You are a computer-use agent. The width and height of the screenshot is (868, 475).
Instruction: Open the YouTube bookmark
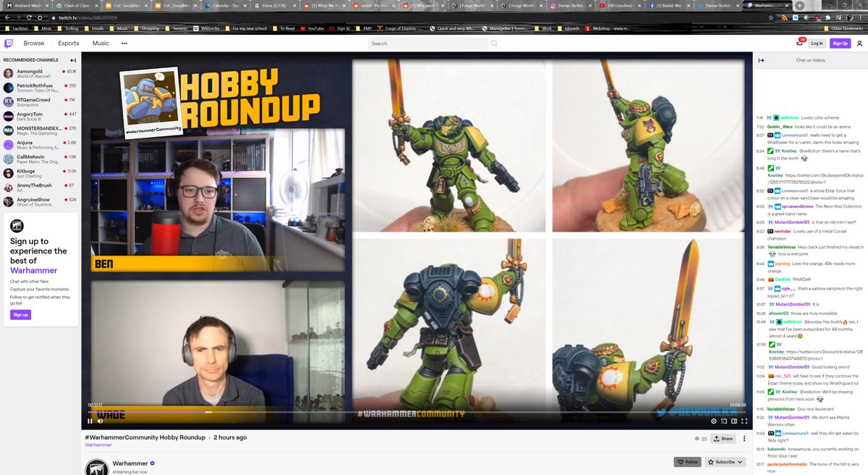[312, 28]
